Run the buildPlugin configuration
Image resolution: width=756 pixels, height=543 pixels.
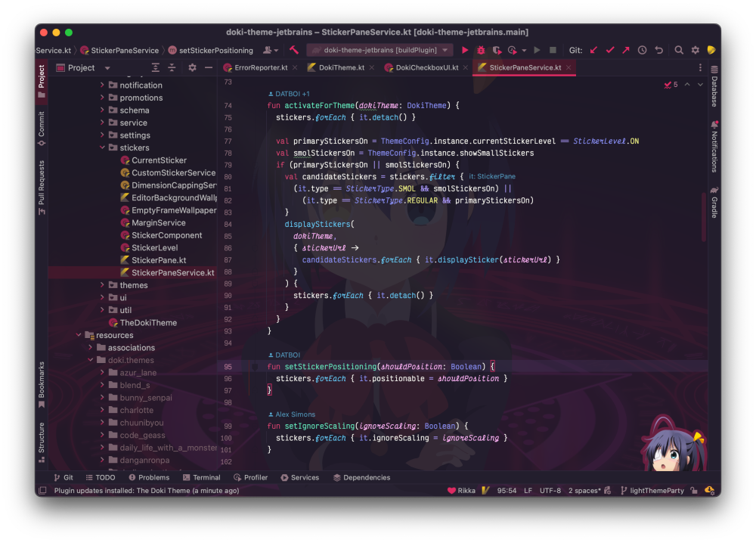465,50
